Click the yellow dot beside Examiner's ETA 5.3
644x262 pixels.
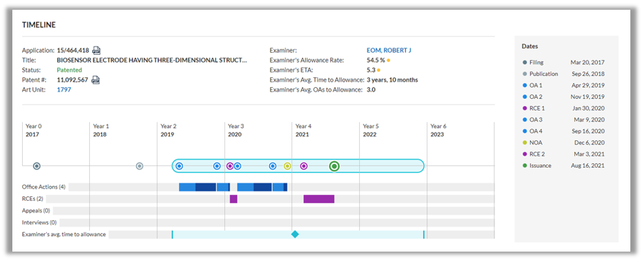[378, 70]
